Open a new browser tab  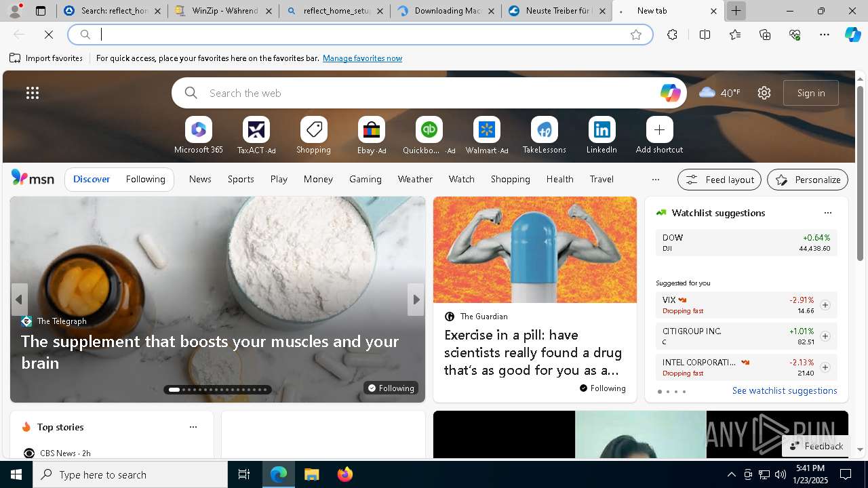pos(736,11)
